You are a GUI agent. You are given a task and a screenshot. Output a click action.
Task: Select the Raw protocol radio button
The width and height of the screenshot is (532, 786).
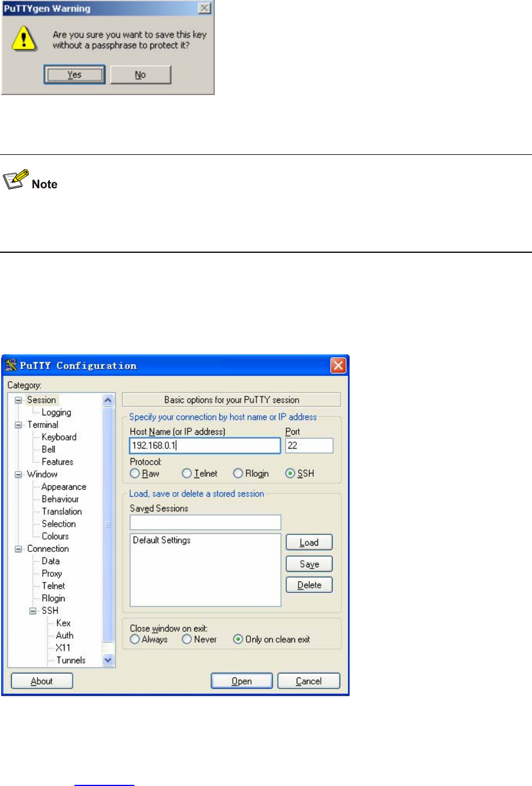135,473
